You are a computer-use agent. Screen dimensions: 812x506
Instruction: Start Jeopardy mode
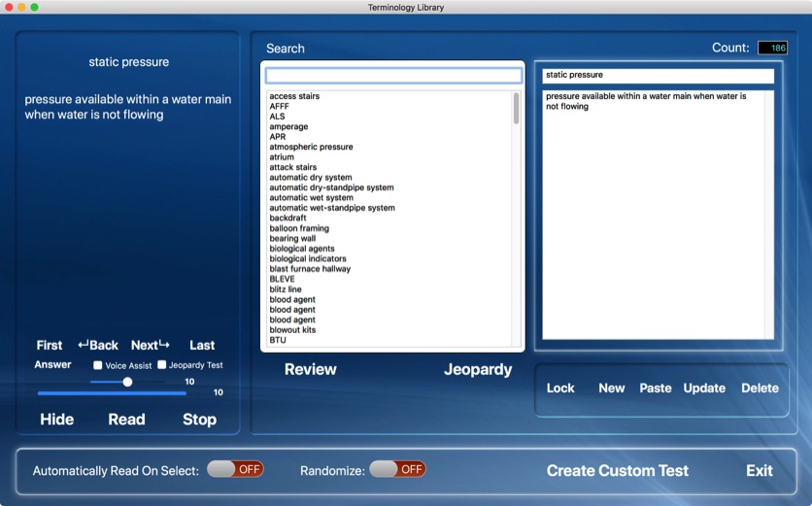[x=478, y=369]
